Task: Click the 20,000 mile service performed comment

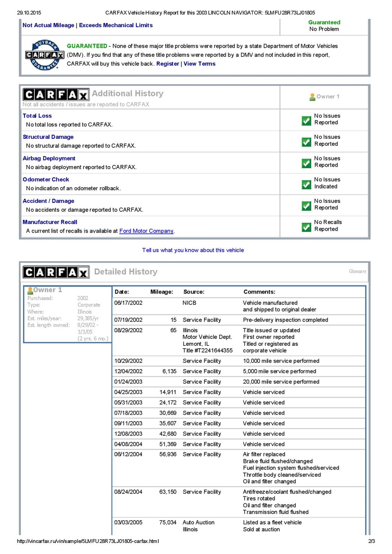Action: [281, 382]
